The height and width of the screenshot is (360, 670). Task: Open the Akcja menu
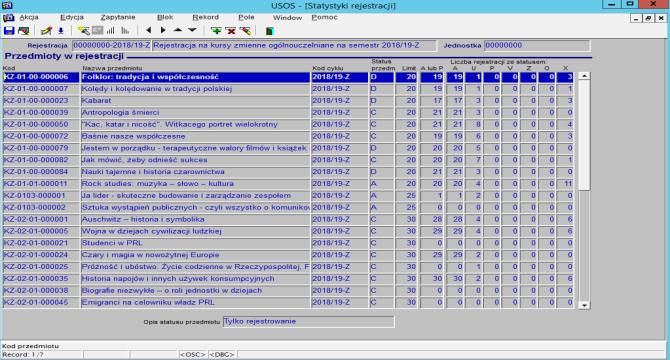click(x=29, y=17)
